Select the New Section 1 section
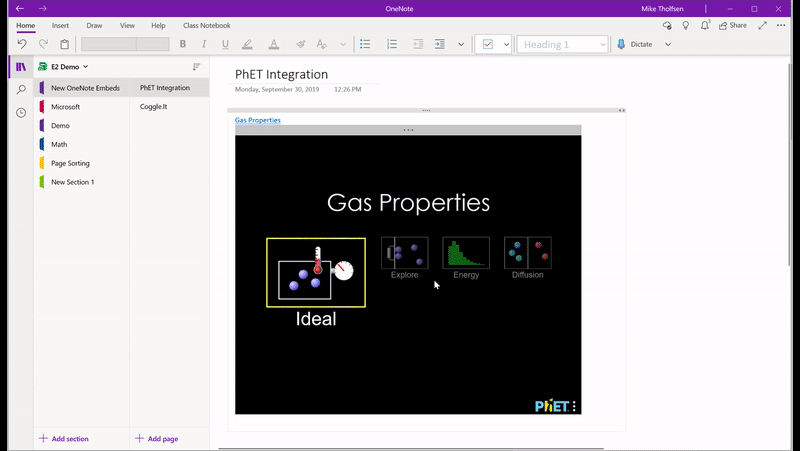This screenshot has width=800, height=451. click(82, 182)
